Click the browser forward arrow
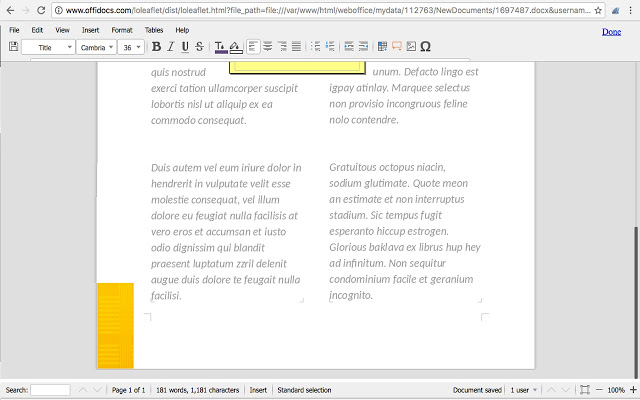Screen dimensions: 640x400 pyautogui.click(x=25, y=10)
